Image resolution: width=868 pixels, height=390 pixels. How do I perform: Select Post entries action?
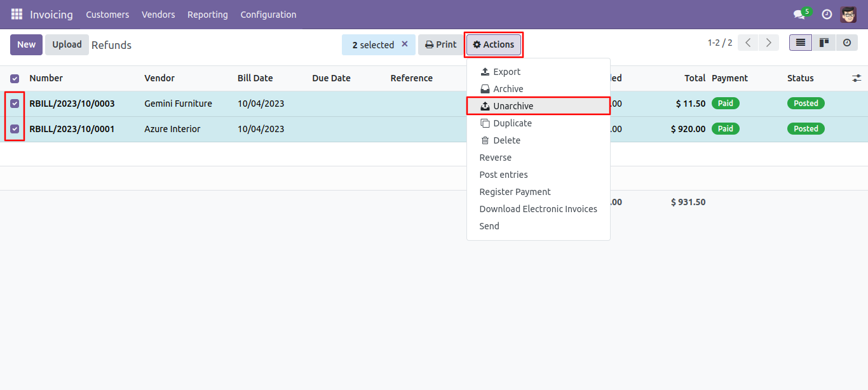538,175
